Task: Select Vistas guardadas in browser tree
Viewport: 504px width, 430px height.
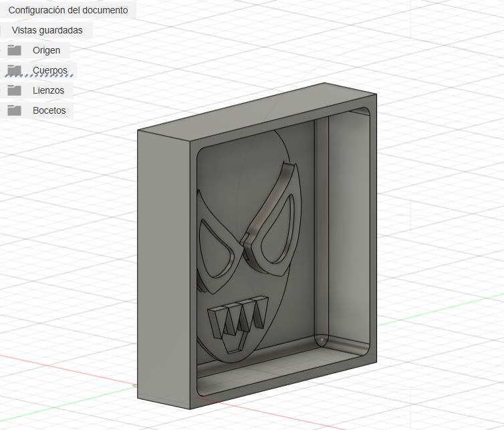Action: click(47, 30)
